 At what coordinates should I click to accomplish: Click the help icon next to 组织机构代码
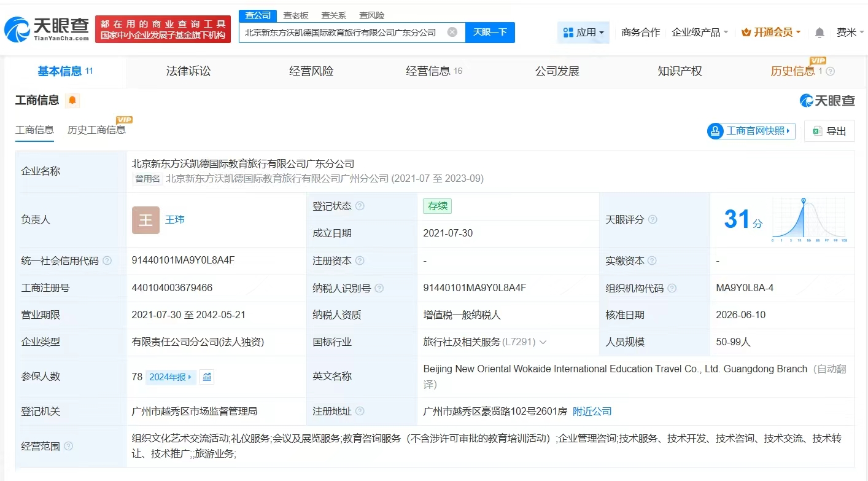tap(672, 288)
